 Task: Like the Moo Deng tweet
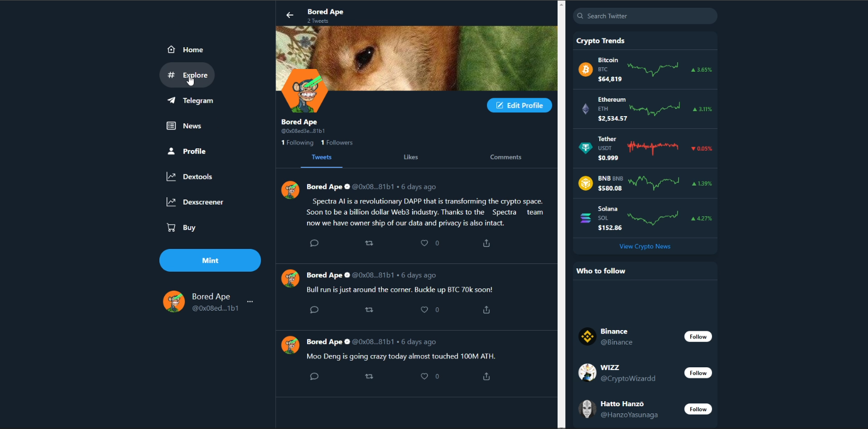tap(424, 376)
